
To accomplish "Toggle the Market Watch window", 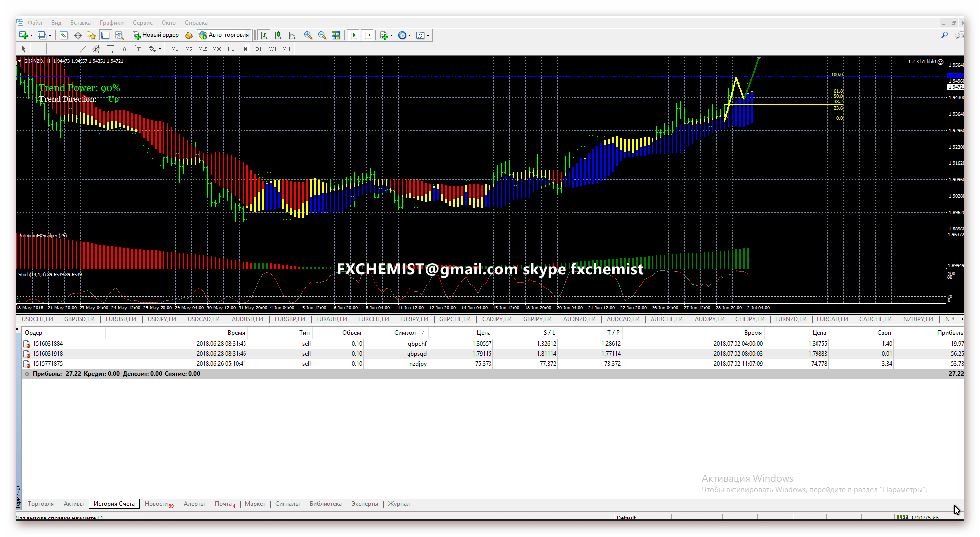I will click(64, 35).
